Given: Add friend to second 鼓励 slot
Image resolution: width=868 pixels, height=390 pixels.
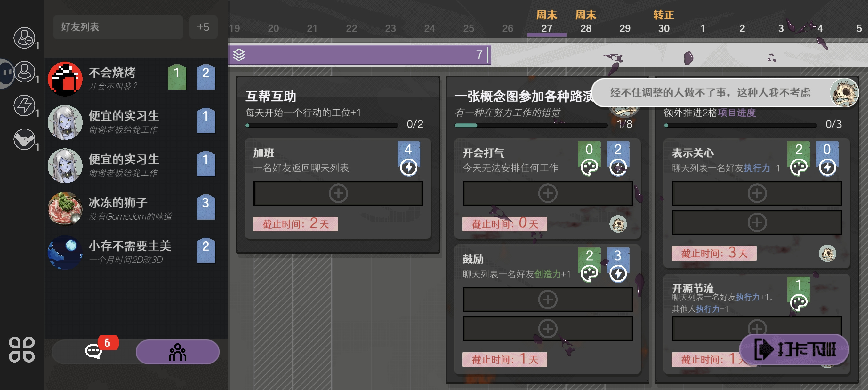Looking at the screenshot, I should [x=548, y=328].
